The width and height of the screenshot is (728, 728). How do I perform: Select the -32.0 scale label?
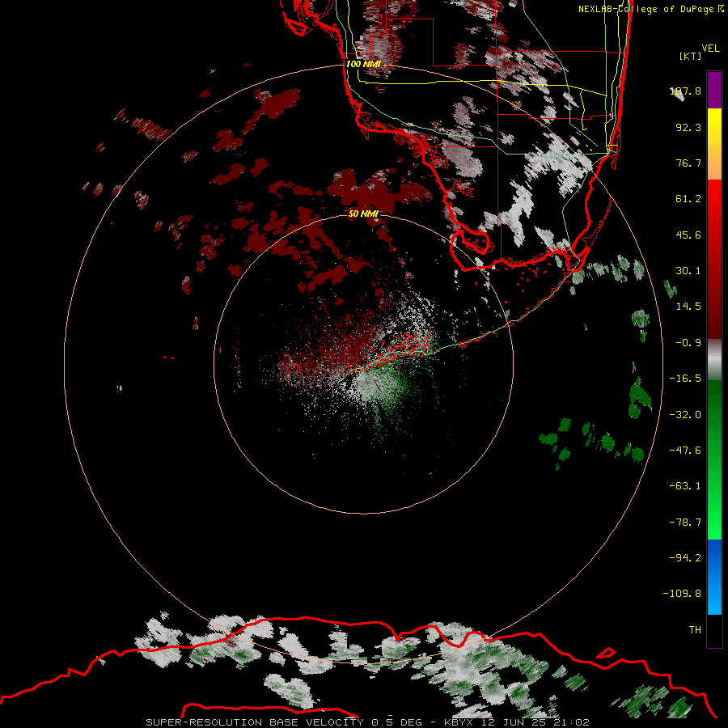(685, 415)
